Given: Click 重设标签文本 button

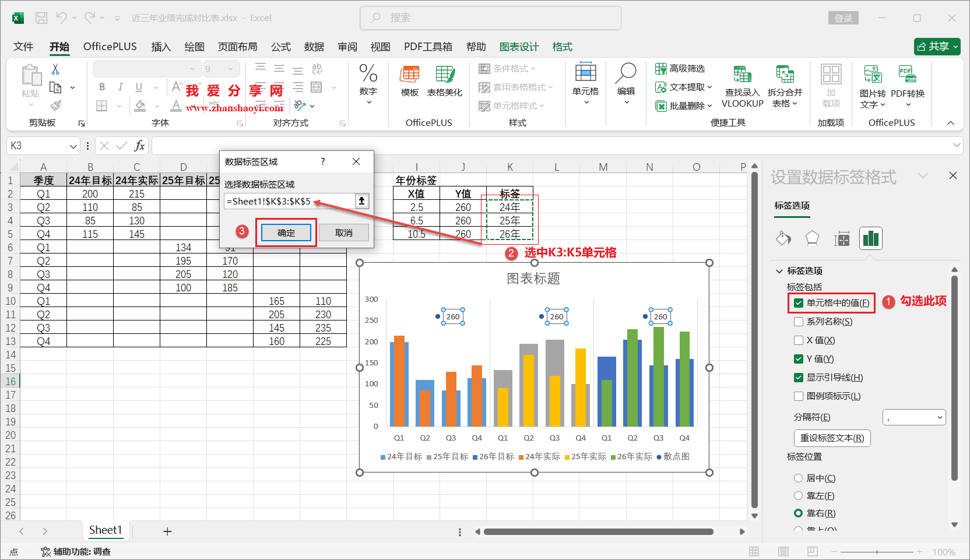Looking at the screenshot, I should click(x=832, y=438).
